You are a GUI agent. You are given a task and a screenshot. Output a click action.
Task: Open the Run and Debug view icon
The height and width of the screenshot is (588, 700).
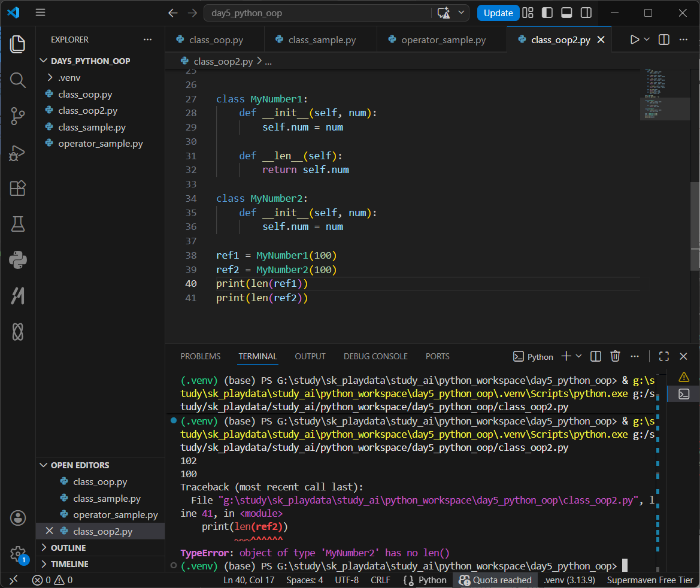pyautogui.click(x=17, y=153)
